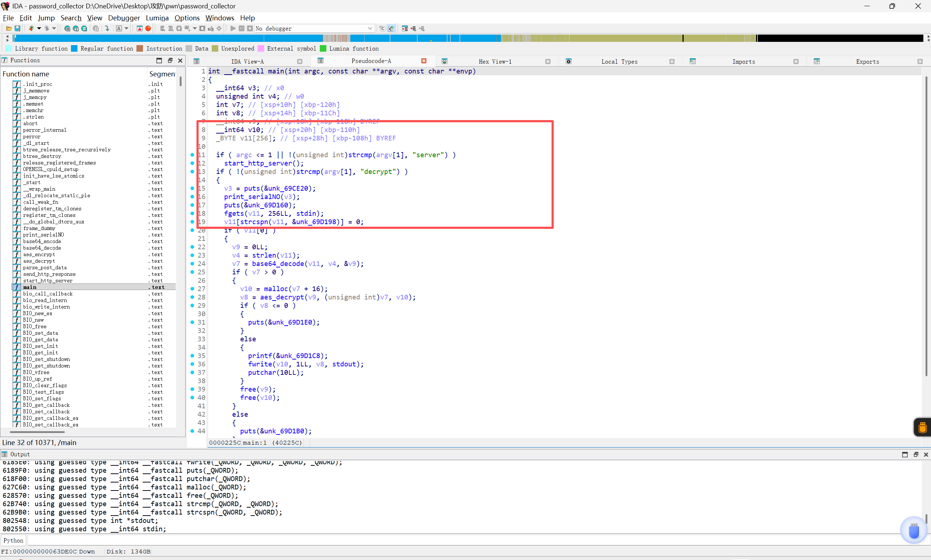Click the green T toolbar icon
The image size is (931, 560).
pyautogui.click(x=76, y=28)
